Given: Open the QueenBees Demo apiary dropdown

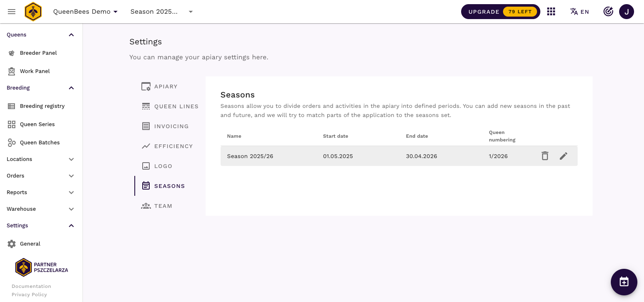Looking at the screenshot, I should [x=85, y=12].
